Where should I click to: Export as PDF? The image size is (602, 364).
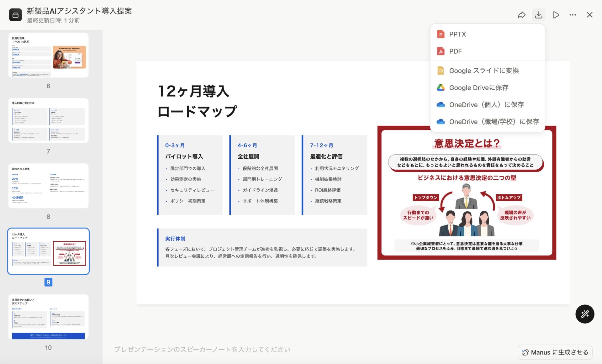(x=455, y=51)
